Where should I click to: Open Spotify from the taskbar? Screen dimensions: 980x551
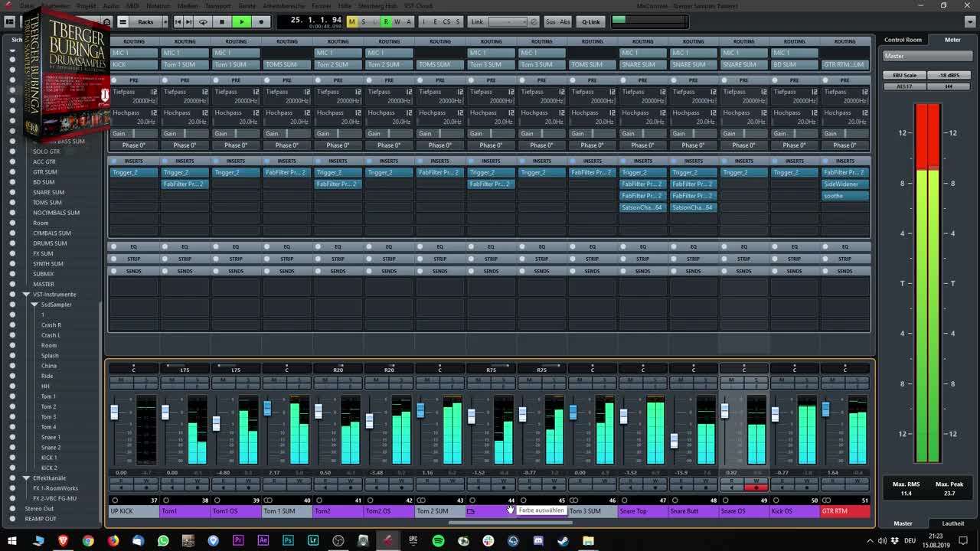[438, 541]
